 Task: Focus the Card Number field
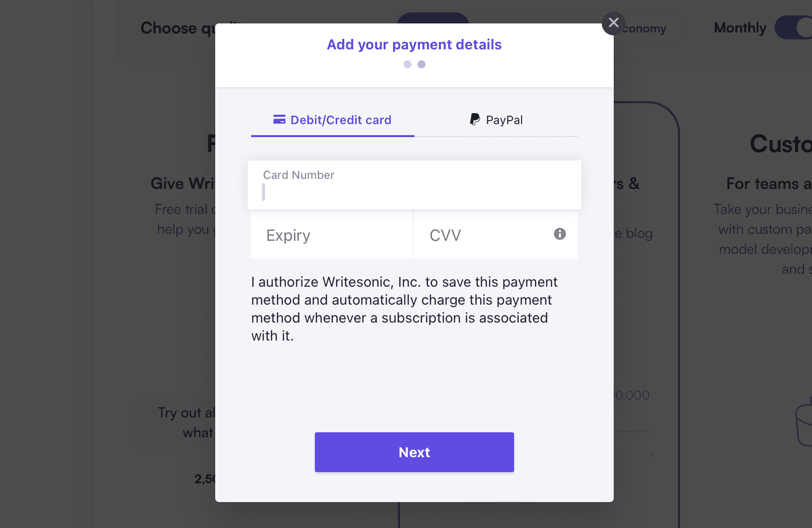click(x=414, y=185)
